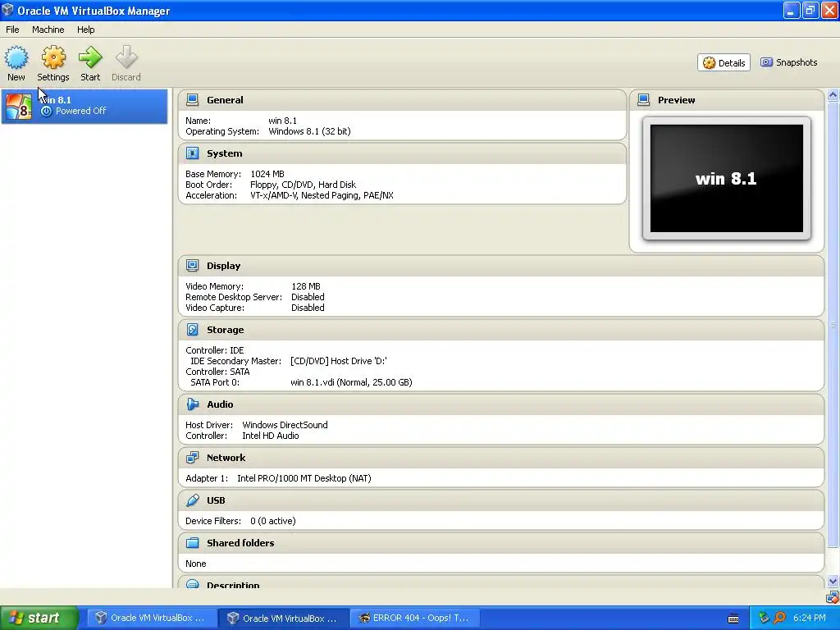
Task: Open the Help menu
Action: 85,30
